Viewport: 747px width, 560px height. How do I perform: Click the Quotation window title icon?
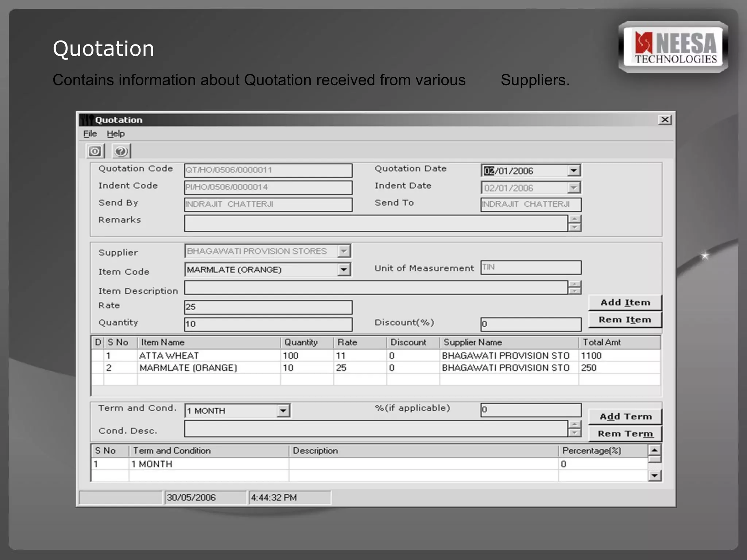point(86,120)
